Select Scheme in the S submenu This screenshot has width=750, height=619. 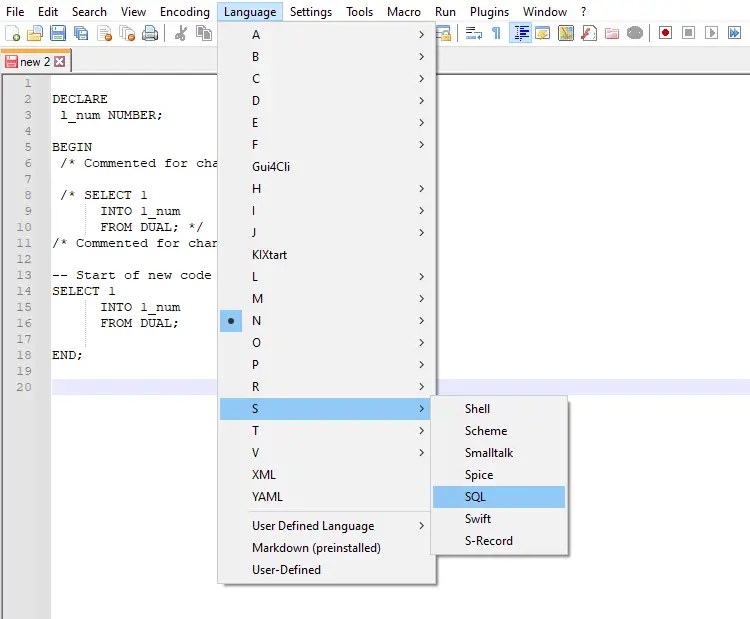499,431
